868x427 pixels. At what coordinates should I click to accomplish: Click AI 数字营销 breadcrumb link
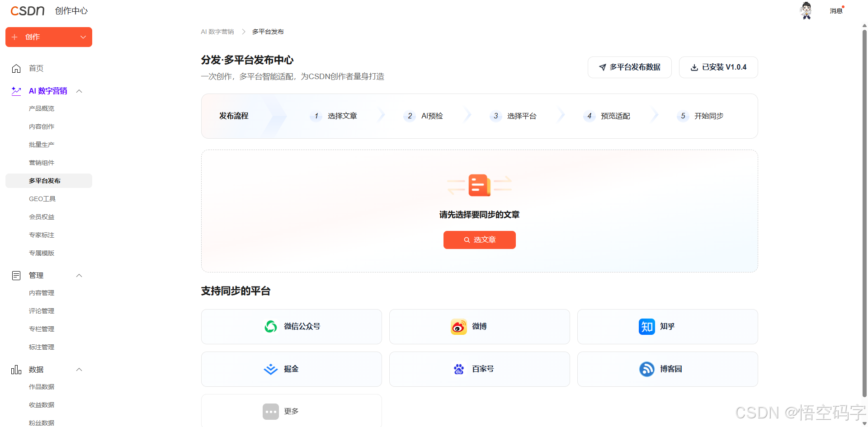tap(217, 32)
